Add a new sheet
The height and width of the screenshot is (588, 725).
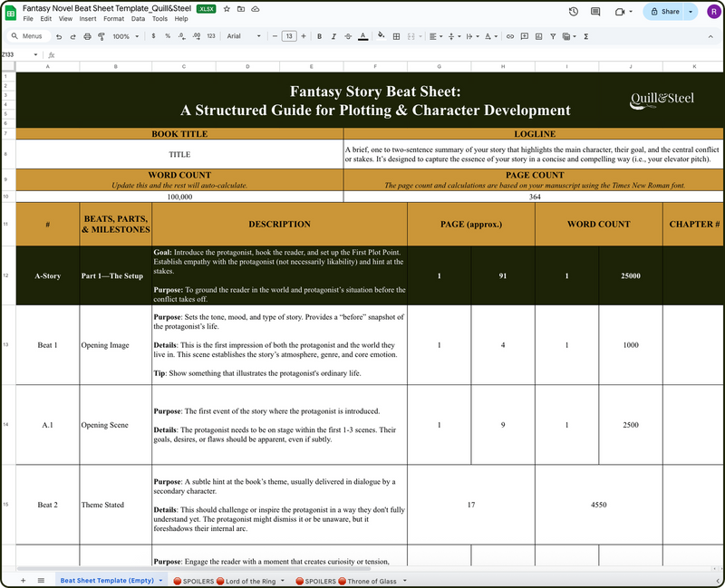coord(23,581)
